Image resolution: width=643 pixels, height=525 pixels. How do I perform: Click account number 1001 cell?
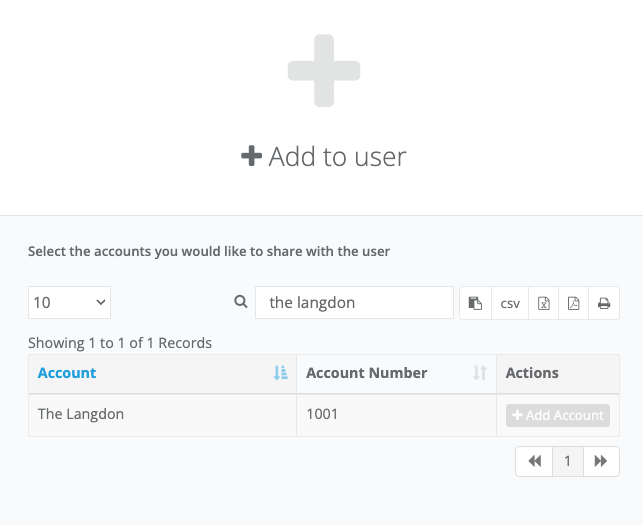pyautogui.click(x=324, y=414)
